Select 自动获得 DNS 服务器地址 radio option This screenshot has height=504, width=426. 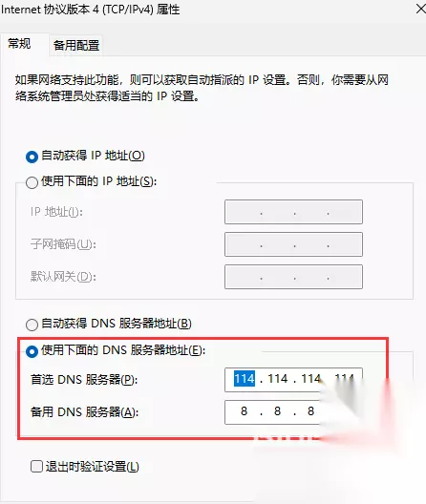[x=32, y=325]
